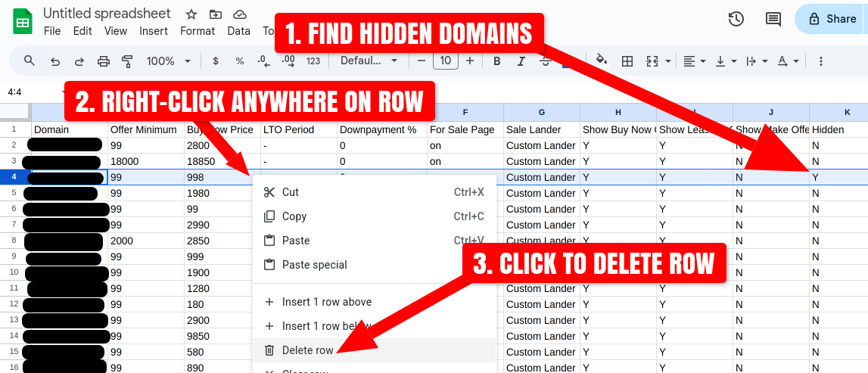This screenshot has height=373, width=868.
Task: Select row 4 header
Action: [15, 177]
